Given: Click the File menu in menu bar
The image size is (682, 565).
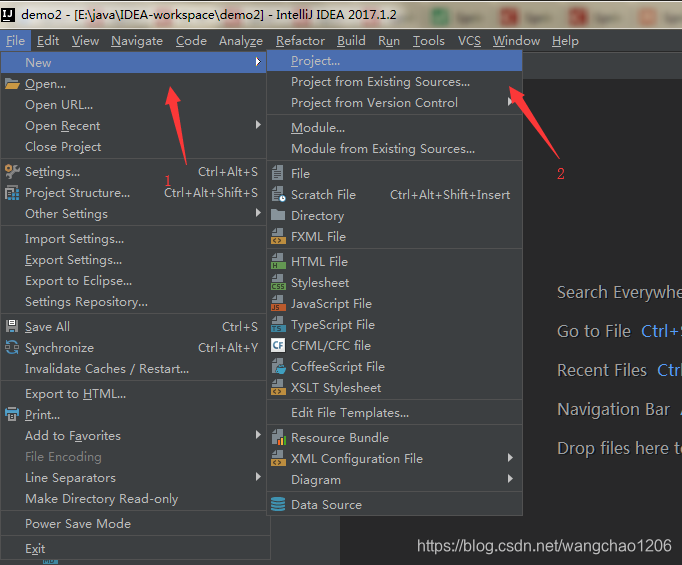Looking at the screenshot, I should coord(15,41).
